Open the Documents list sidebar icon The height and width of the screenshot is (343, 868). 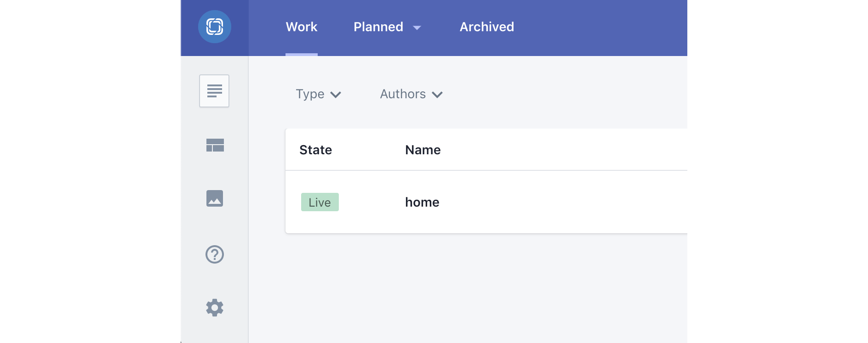214,91
